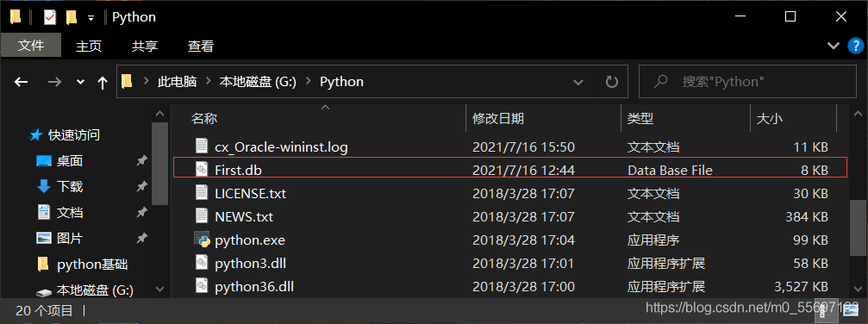Refresh the Python folder view

tap(612, 82)
